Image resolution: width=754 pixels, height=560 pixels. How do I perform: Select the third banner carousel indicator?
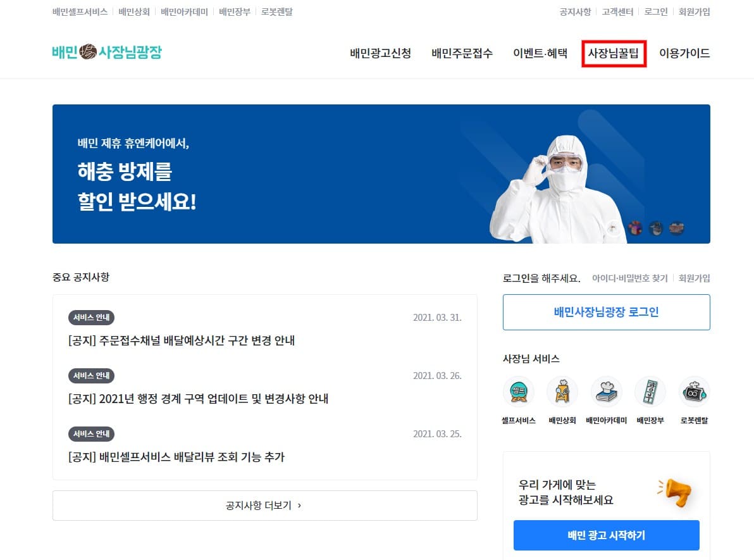click(x=656, y=228)
